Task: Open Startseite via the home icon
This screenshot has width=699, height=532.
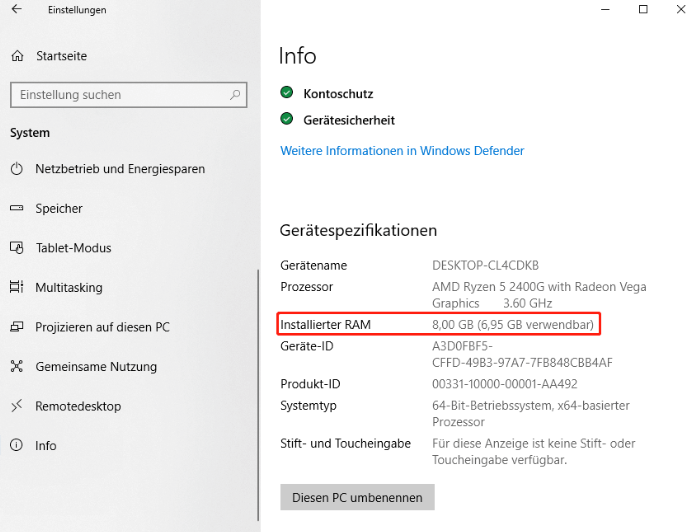Action: coord(16,55)
